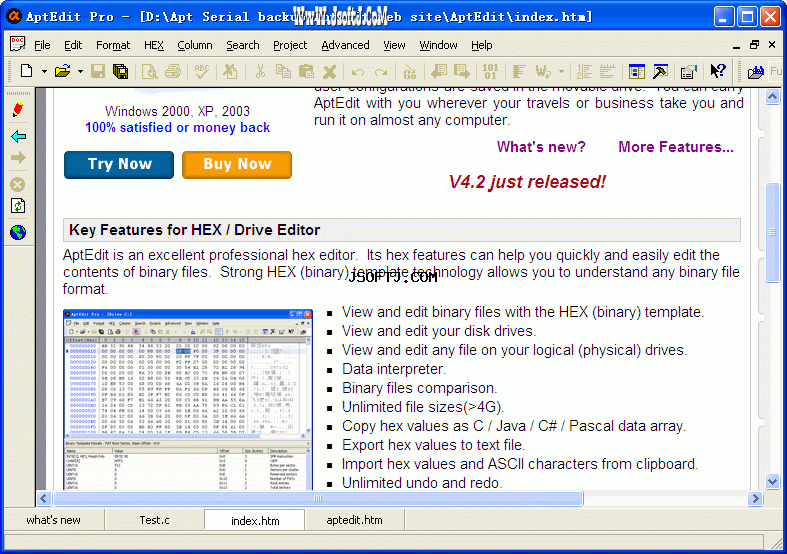Open the Advanced menu
787x554 pixels.
345,45
